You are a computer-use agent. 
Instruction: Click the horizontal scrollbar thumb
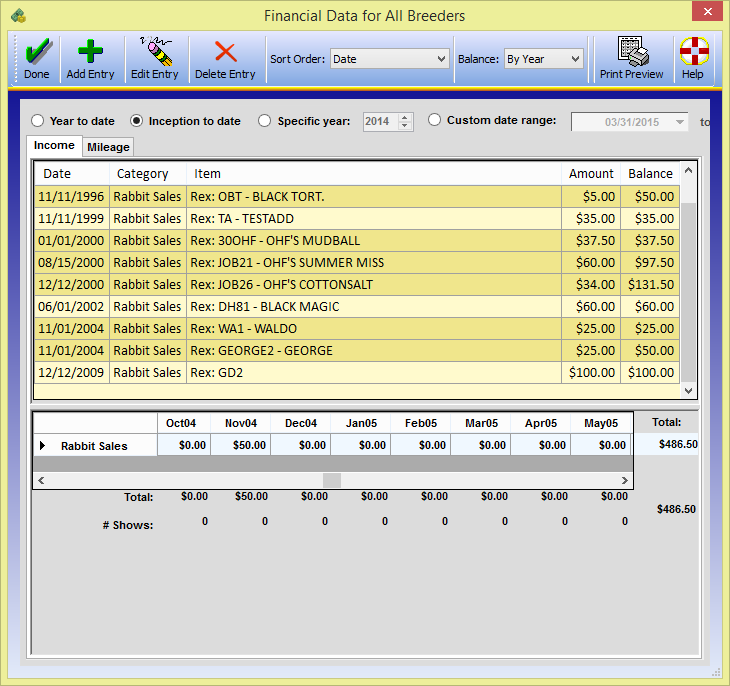pos(332,480)
